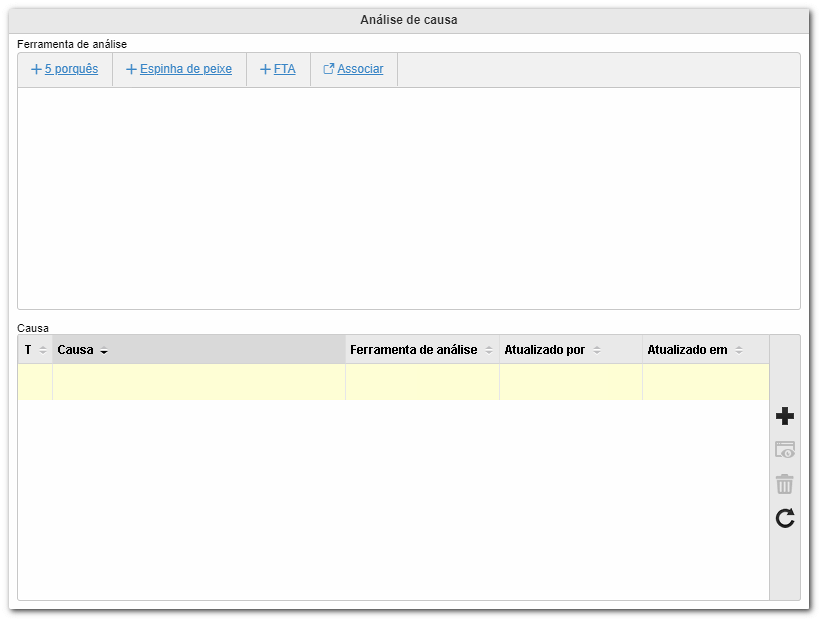Sort by Atualizado por column
The width and height of the screenshot is (819, 619).
571,350
